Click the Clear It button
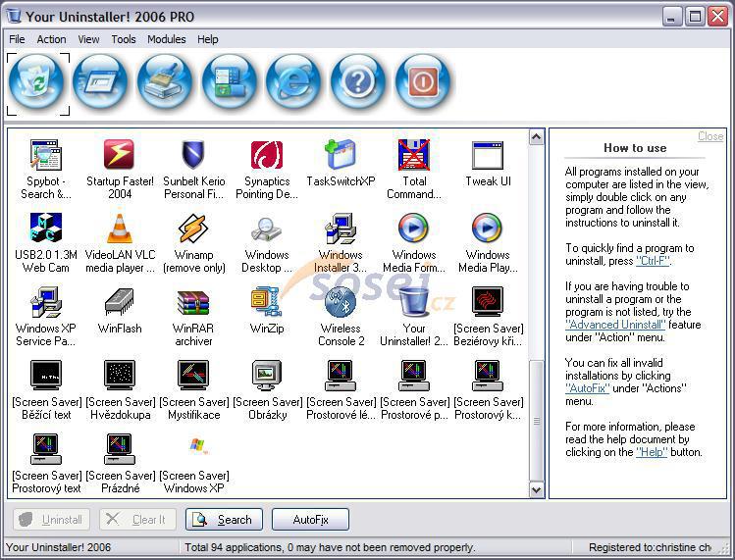The width and height of the screenshot is (735, 560). pyautogui.click(x=137, y=519)
